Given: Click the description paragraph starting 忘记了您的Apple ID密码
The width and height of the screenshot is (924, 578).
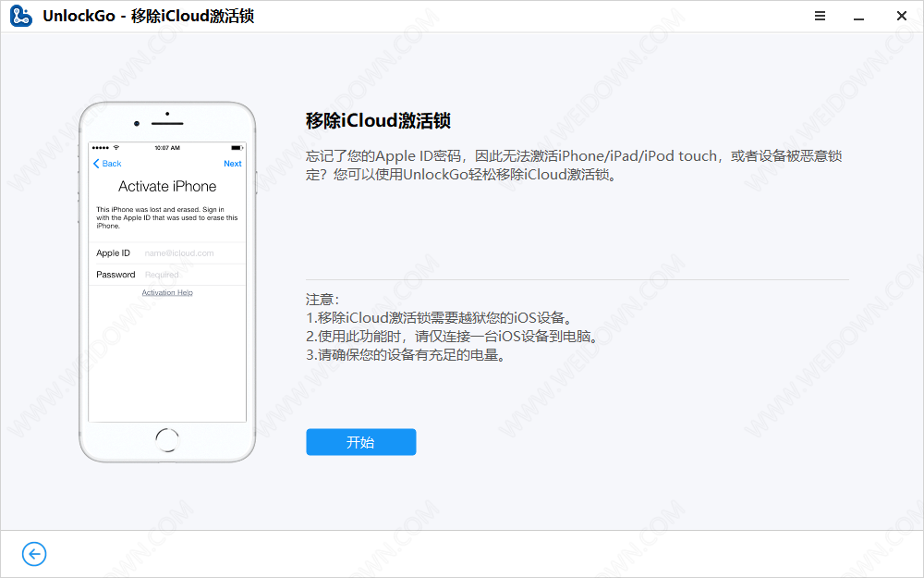Looking at the screenshot, I should click(574, 166).
